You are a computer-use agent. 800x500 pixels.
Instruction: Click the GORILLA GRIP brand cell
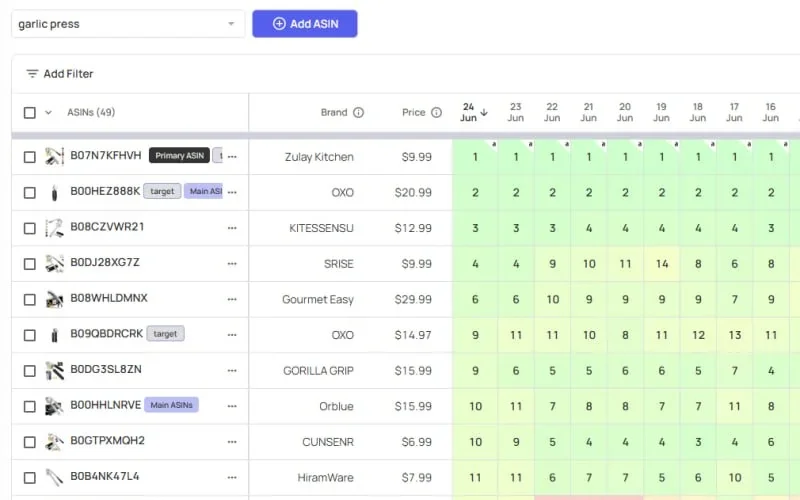318,371
